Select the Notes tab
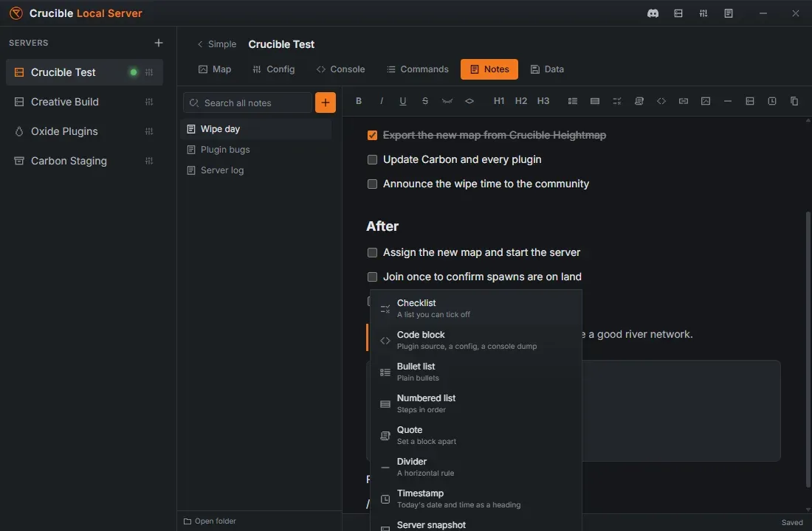This screenshot has height=531, width=812. tap(489, 69)
